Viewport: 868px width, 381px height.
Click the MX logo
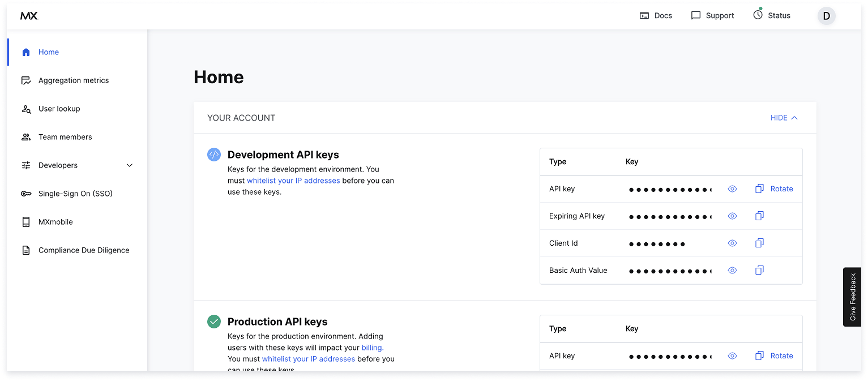pyautogui.click(x=29, y=16)
